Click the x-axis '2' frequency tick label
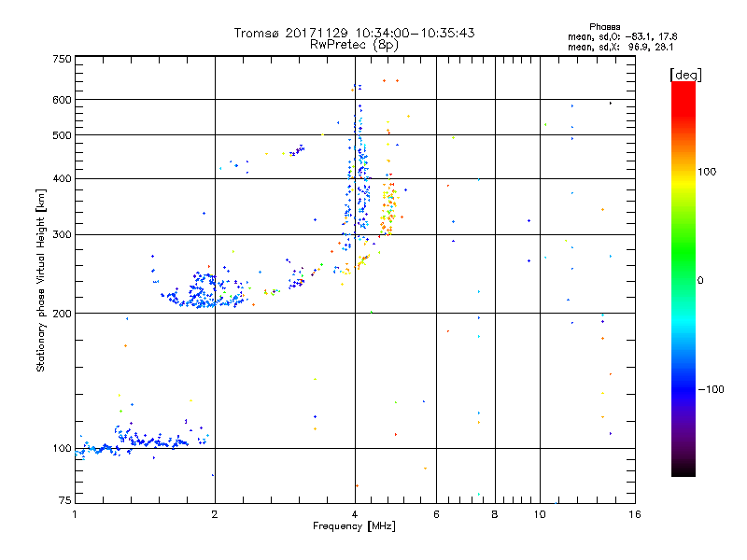747x560 pixels. click(x=215, y=514)
